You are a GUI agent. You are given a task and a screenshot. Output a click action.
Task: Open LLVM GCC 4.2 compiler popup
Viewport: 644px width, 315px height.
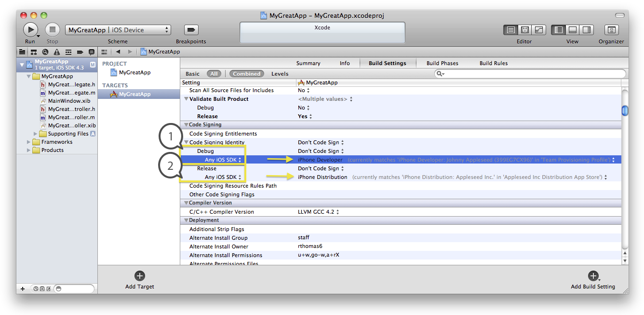(319, 212)
